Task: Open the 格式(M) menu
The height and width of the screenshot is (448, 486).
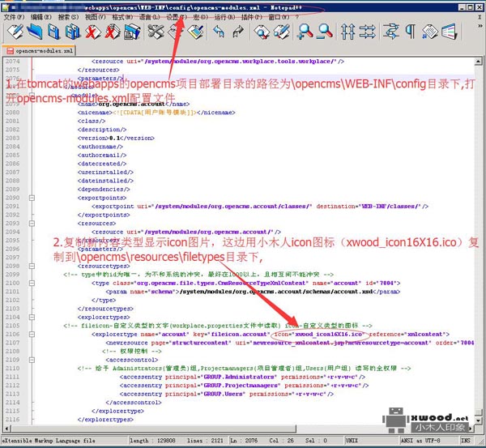Action: click(122, 17)
